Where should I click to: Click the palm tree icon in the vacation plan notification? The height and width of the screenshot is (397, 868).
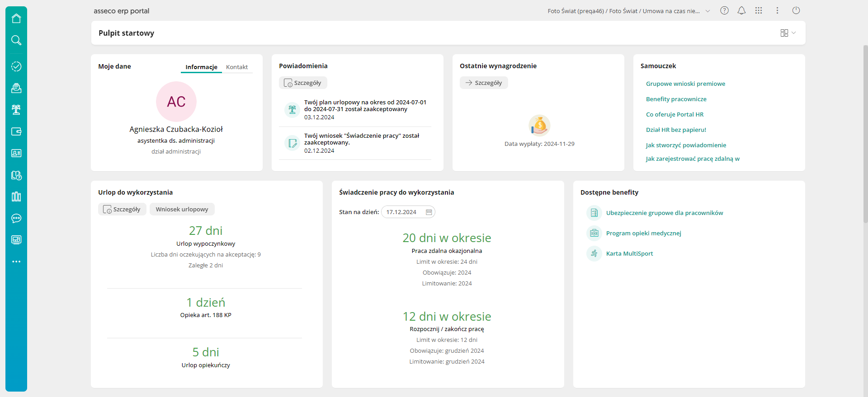click(292, 109)
